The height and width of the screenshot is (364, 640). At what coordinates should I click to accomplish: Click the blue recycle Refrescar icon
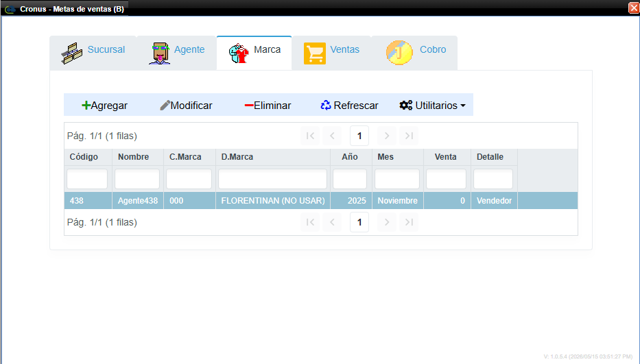tap(325, 106)
